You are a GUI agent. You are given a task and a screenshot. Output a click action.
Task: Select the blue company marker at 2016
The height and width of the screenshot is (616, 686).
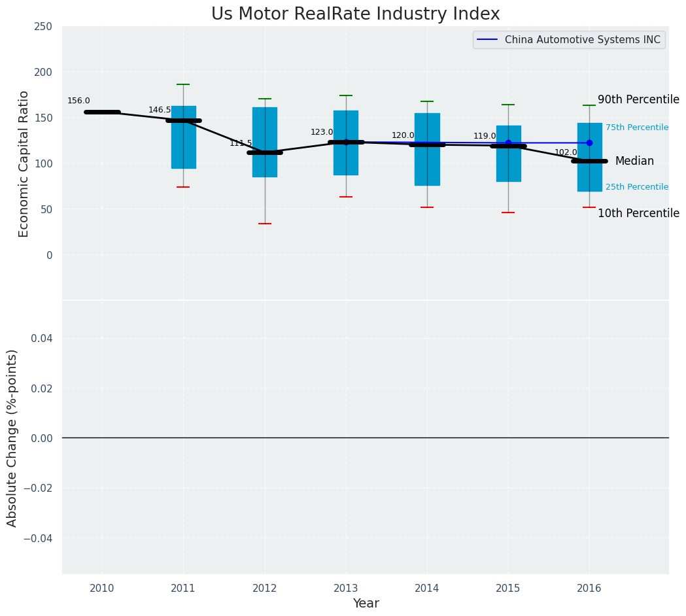(589, 143)
